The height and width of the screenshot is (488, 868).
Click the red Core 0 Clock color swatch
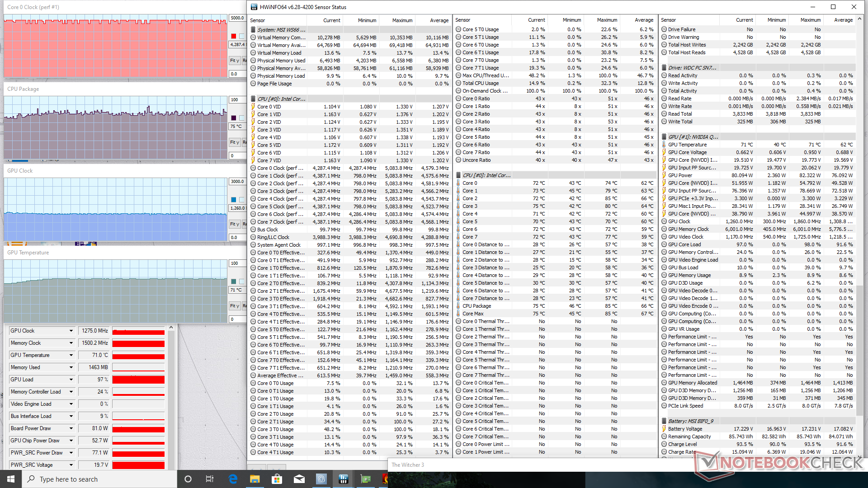(234, 36)
